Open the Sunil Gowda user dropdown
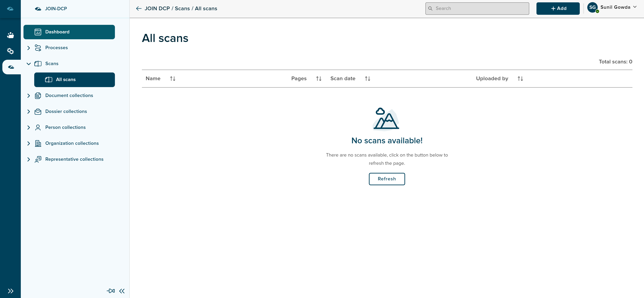 click(x=634, y=7)
